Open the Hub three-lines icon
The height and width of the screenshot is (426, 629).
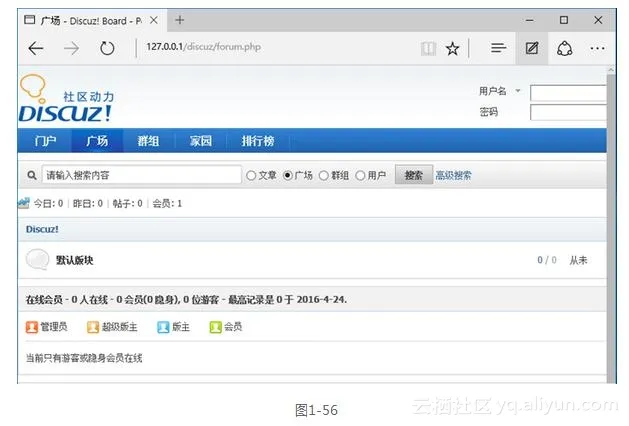[x=498, y=48]
